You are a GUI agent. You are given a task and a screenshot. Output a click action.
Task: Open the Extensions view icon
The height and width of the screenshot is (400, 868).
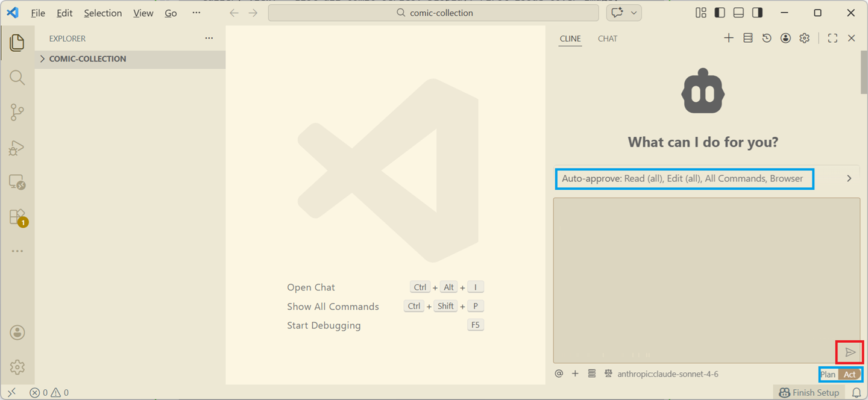[17, 217]
